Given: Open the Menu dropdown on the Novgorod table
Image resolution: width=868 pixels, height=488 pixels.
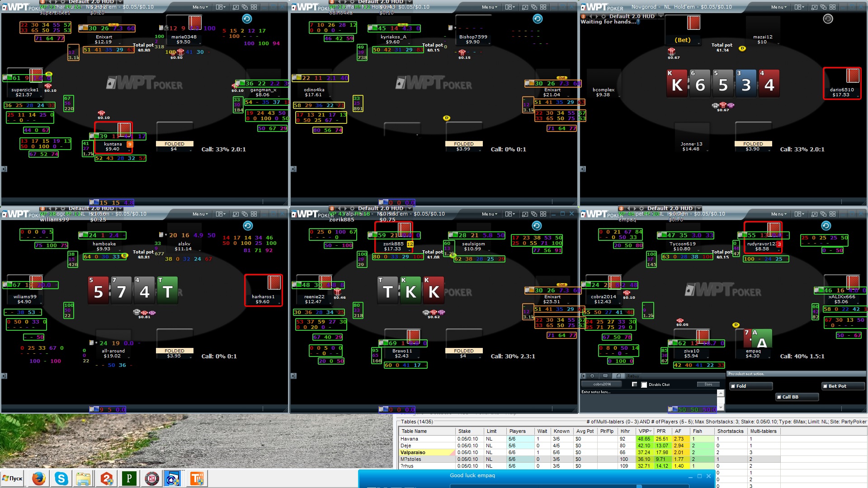Looking at the screenshot, I should (x=778, y=7).
